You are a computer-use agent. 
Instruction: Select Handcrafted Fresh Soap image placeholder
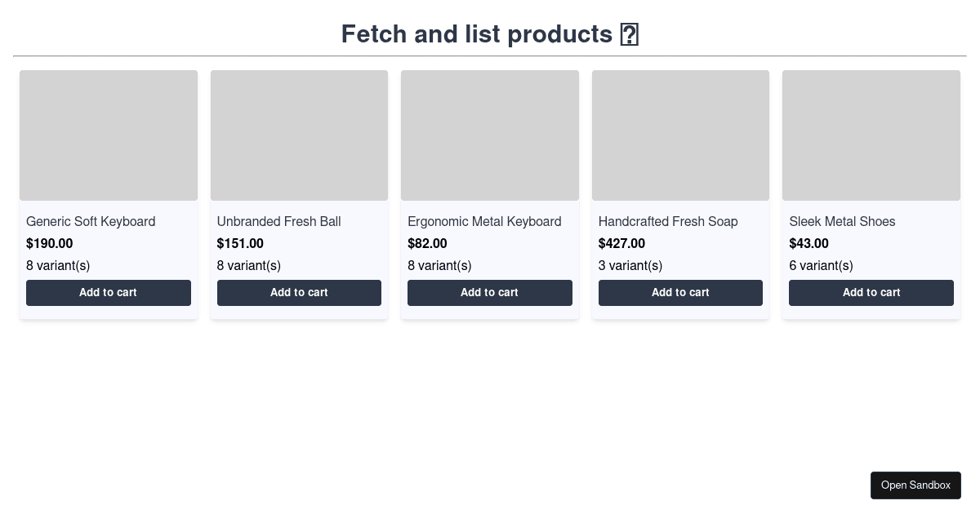680,135
